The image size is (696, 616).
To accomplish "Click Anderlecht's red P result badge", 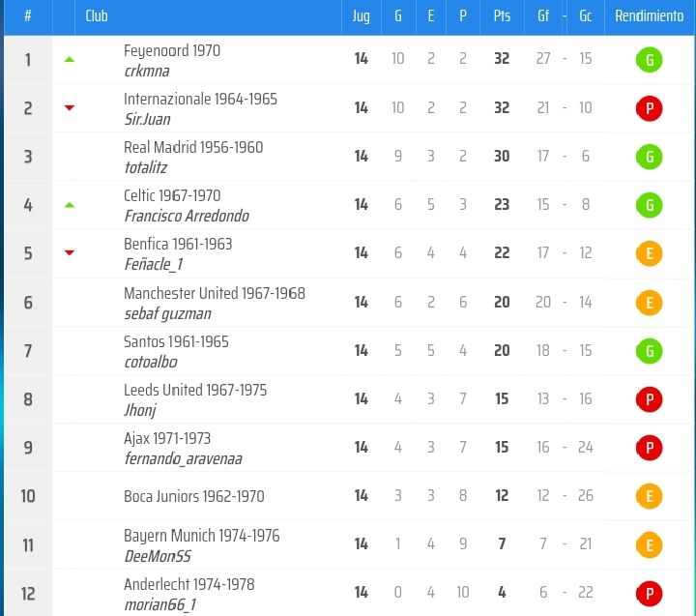I will tap(649, 594).
